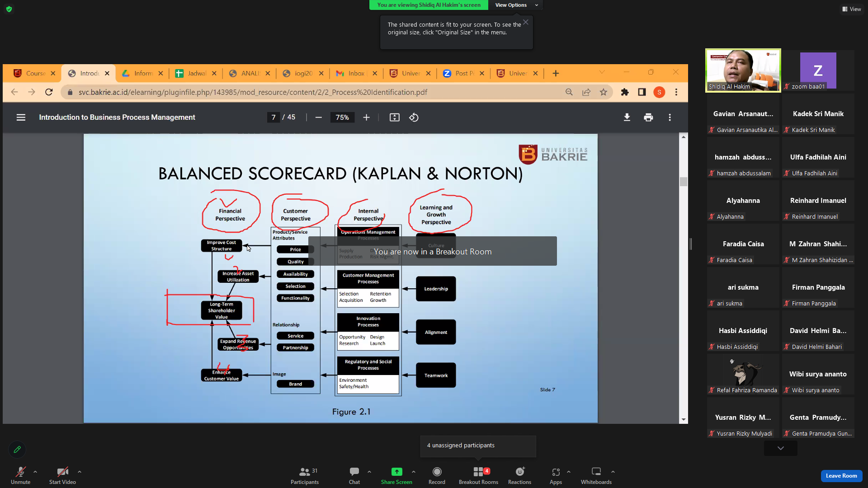Expand Apps options arrow
Image resolution: width=868 pixels, height=488 pixels.
pos(569,472)
